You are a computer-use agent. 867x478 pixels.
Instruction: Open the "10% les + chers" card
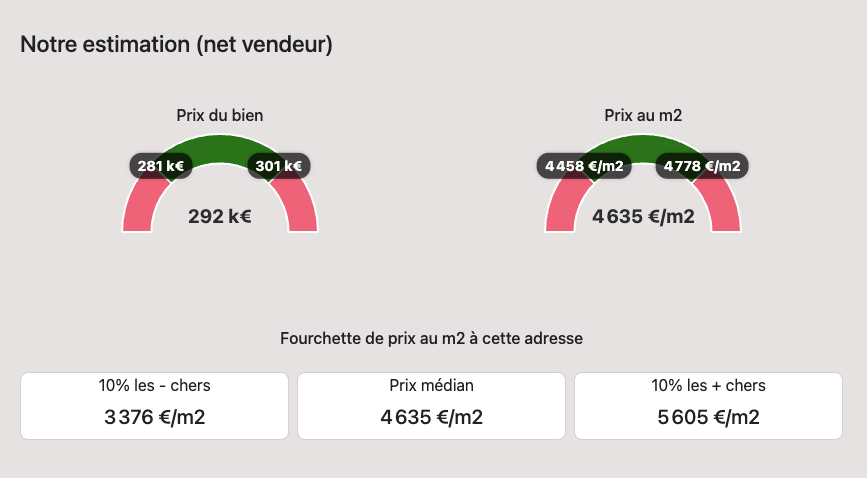coord(708,405)
